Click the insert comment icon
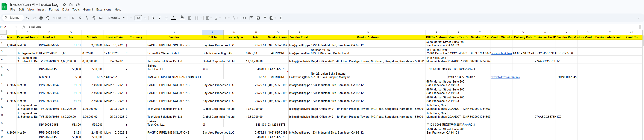 click(251, 18)
